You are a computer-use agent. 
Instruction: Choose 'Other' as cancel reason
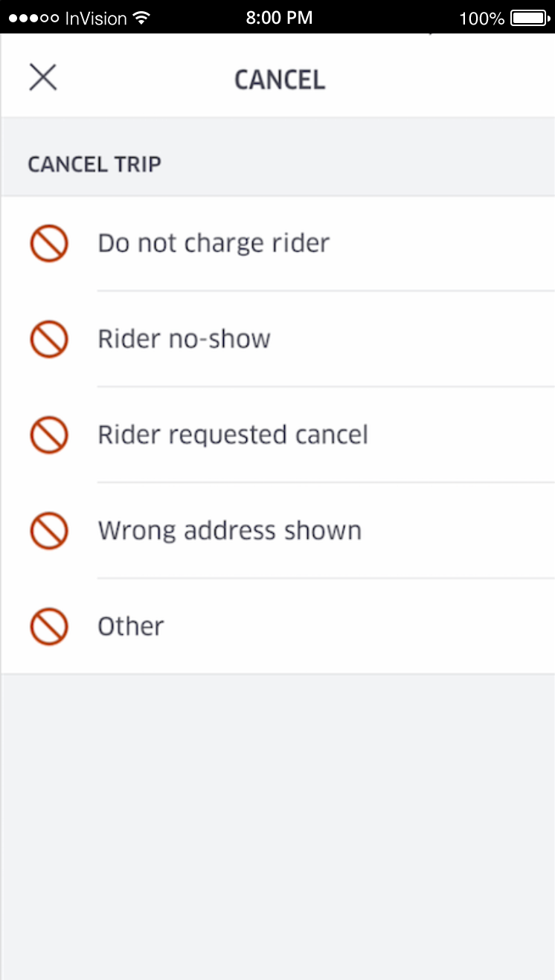tap(131, 627)
